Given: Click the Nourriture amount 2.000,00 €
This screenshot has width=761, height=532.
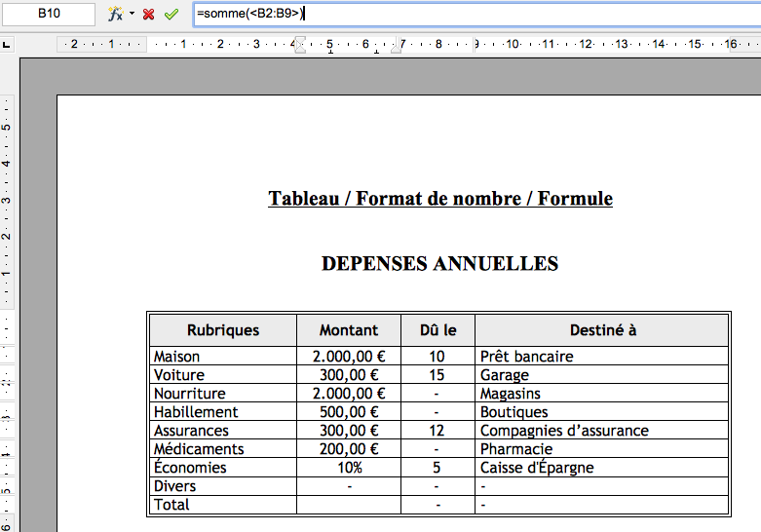Looking at the screenshot, I should pos(349,394).
